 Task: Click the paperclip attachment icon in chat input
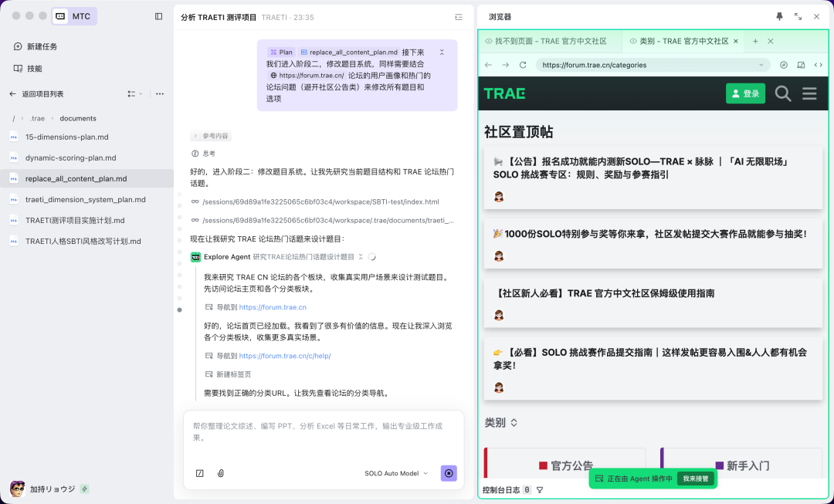pyautogui.click(x=220, y=472)
